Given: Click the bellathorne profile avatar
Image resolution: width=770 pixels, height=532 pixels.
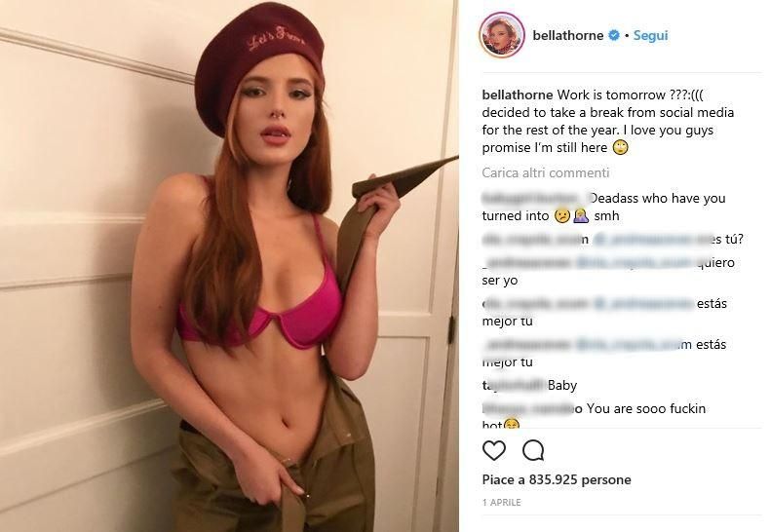Looking at the screenshot, I should coord(502,35).
